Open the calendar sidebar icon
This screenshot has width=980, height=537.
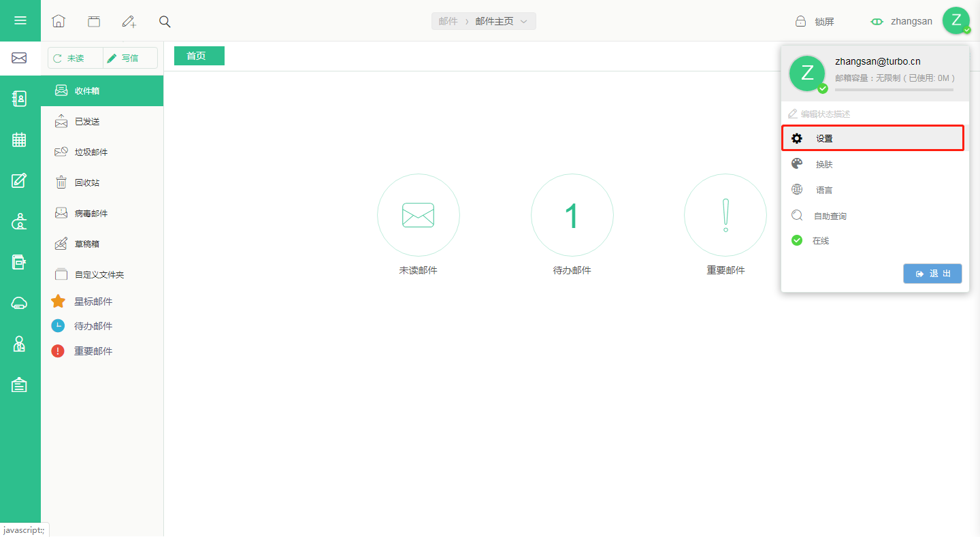click(20, 140)
